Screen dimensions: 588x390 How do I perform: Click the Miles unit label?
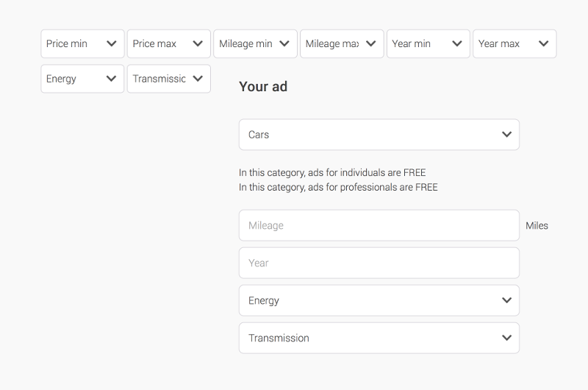coord(537,226)
